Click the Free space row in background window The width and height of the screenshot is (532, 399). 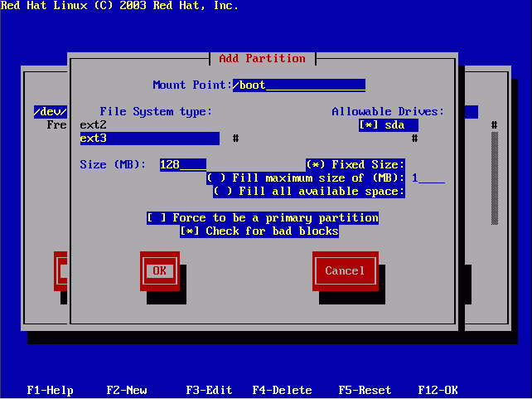[x=56, y=125]
